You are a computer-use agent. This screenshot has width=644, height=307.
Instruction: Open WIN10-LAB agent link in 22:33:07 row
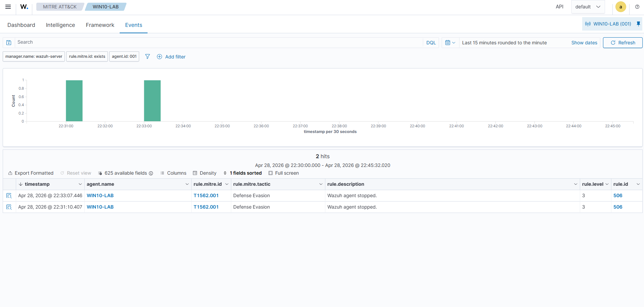pos(100,195)
